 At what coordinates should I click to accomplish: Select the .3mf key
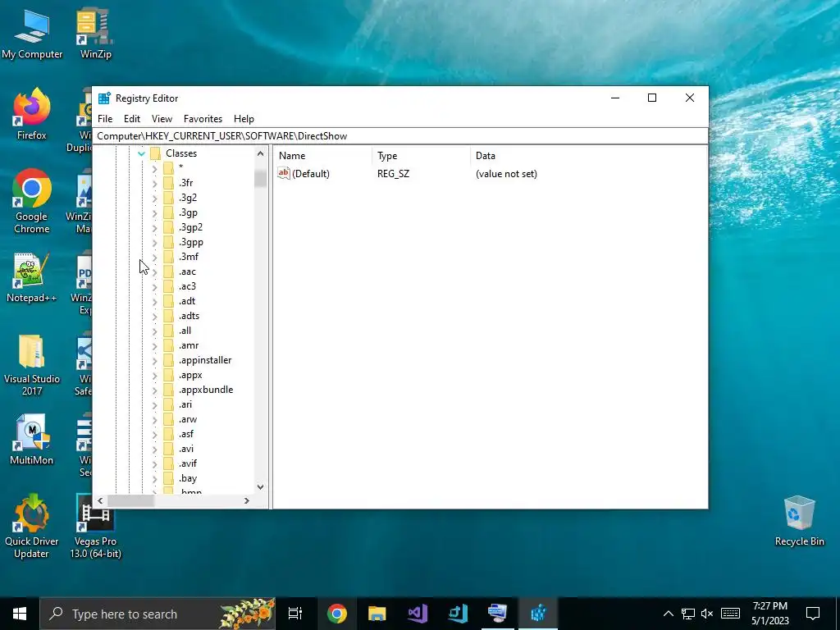click(x=189, y=257)
